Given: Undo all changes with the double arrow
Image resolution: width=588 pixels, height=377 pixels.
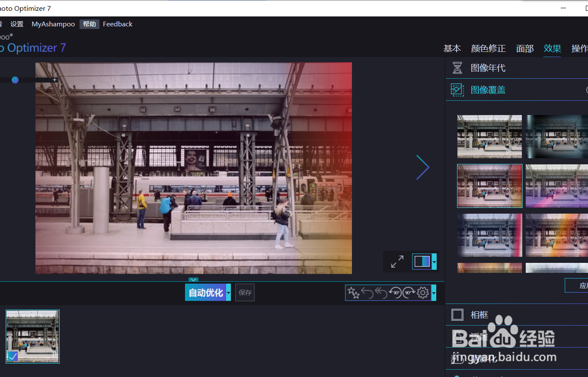Looking at the screenshot, I should click(381, 293).
